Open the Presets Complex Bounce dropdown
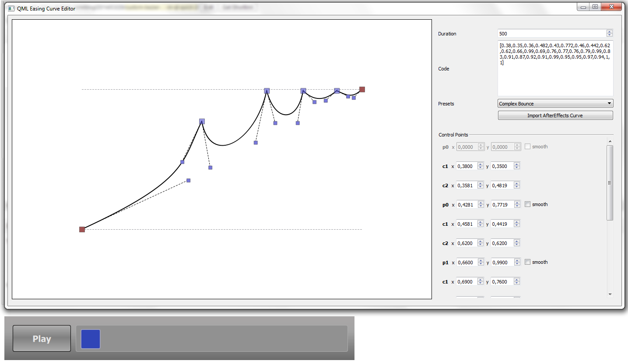Viewport: 628px width, 364px height. tap(555, 104)
